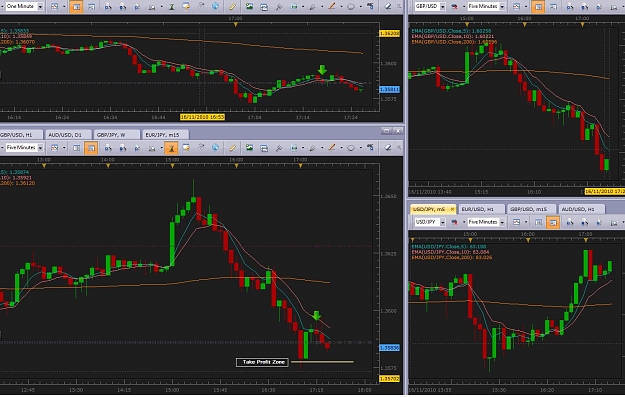Viewport: 625px width, 397px height.
Task: Click globe icon in bottom-left Five Minutes toolbar
Action: [216, 147]
